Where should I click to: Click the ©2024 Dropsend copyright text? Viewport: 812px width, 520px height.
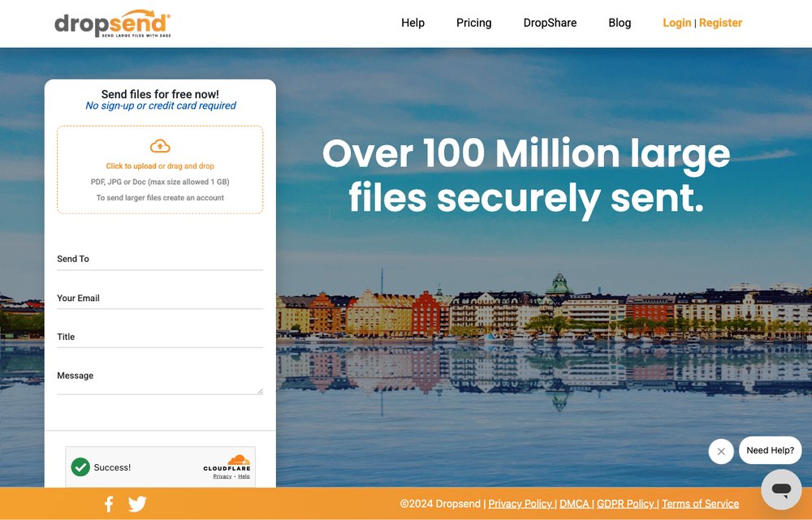pos(440,504)
